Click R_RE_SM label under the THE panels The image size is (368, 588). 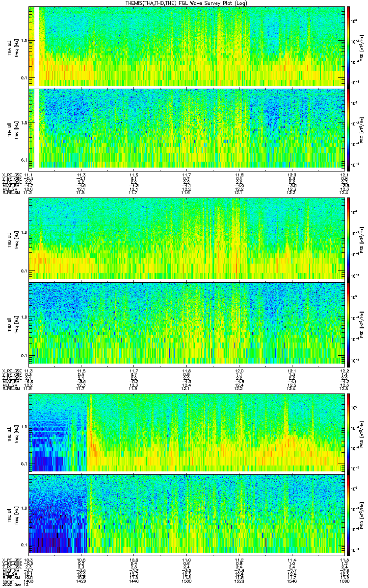[10, 577]
